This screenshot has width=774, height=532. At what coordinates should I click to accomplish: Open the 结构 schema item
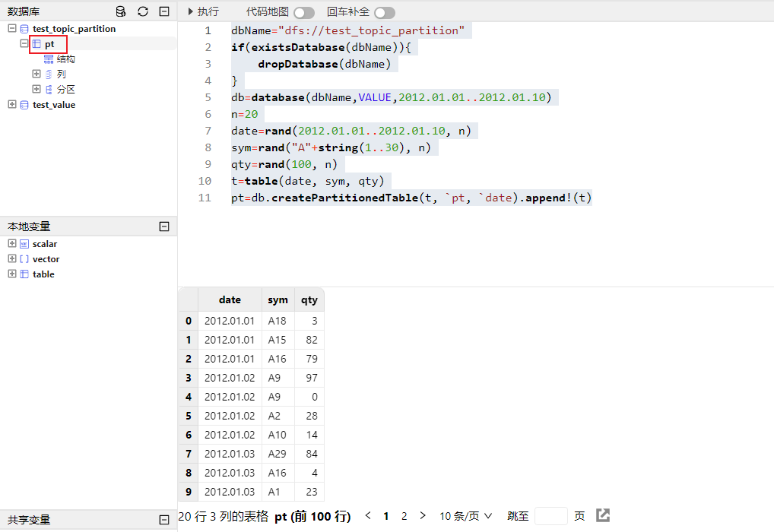pos(65,59)
